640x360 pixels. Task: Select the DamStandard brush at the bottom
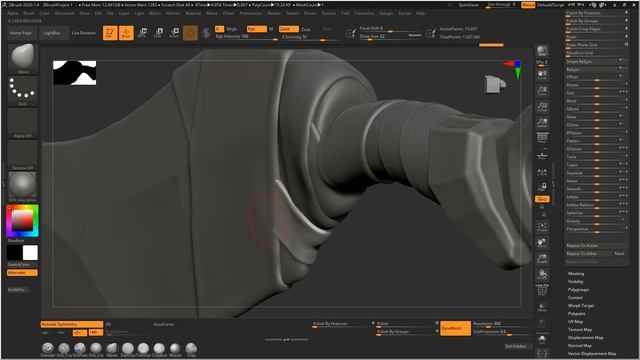(x=127, y=348)
